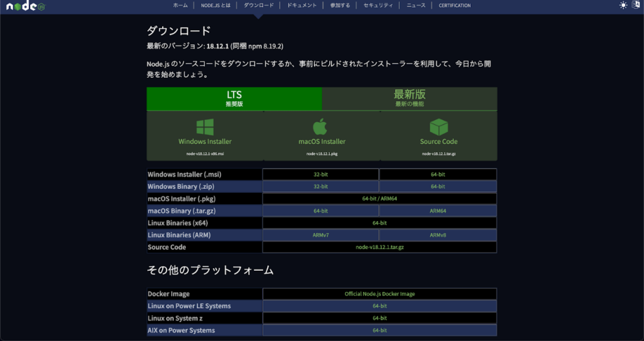Click the Linux Binaries (x64) row label
Screen dimensions: 644x341
click(x=178, y=223)
